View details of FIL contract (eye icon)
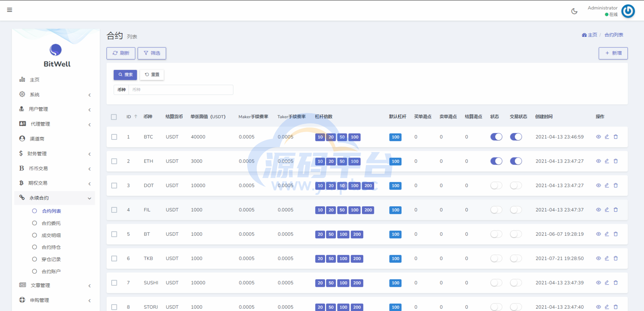The image size is (644, 311). 598,210
